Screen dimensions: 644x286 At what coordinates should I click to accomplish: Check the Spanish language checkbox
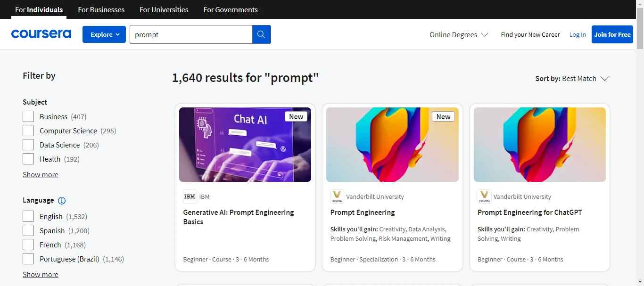tap(28, 230)
